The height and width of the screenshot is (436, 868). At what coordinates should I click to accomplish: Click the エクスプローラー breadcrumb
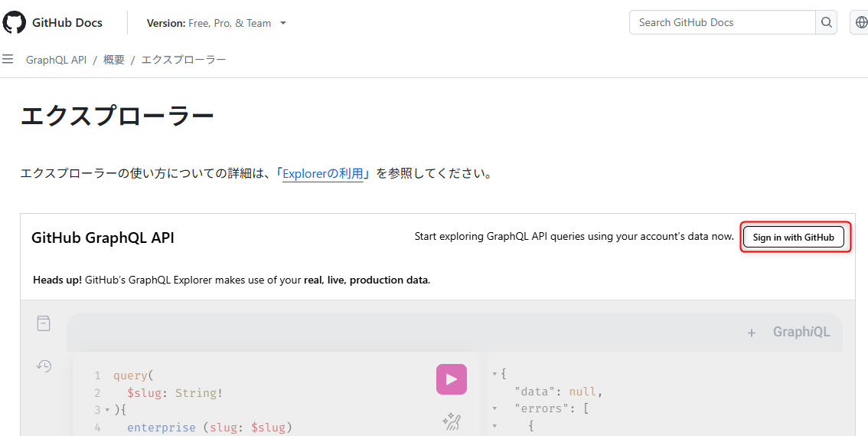click(184, 60)
